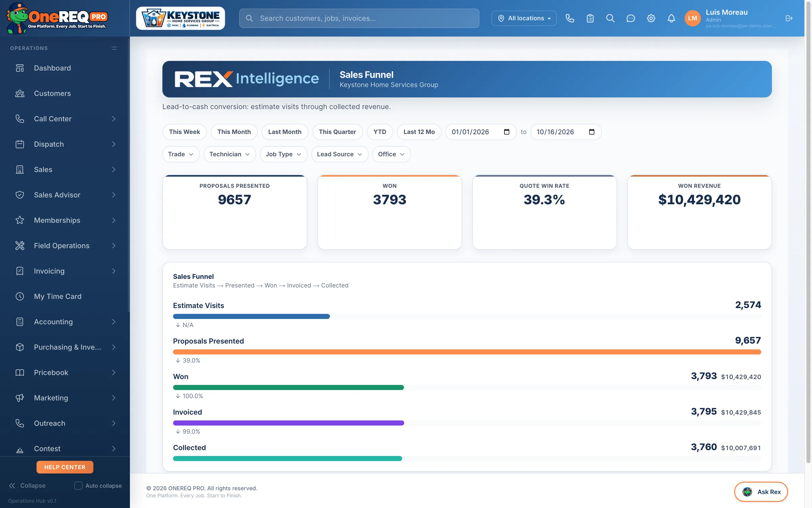Click the OneREQ Pro logo
812x508 pixels.
[57, 18]
